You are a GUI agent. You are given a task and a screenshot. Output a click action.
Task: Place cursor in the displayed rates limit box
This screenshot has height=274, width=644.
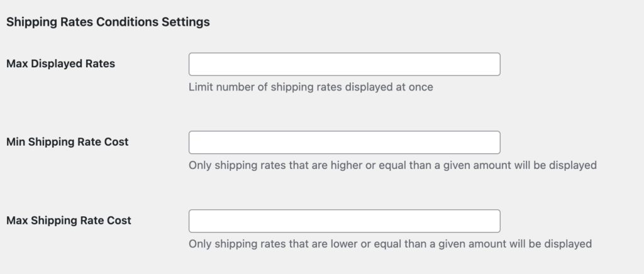click(x=344, y=64)
